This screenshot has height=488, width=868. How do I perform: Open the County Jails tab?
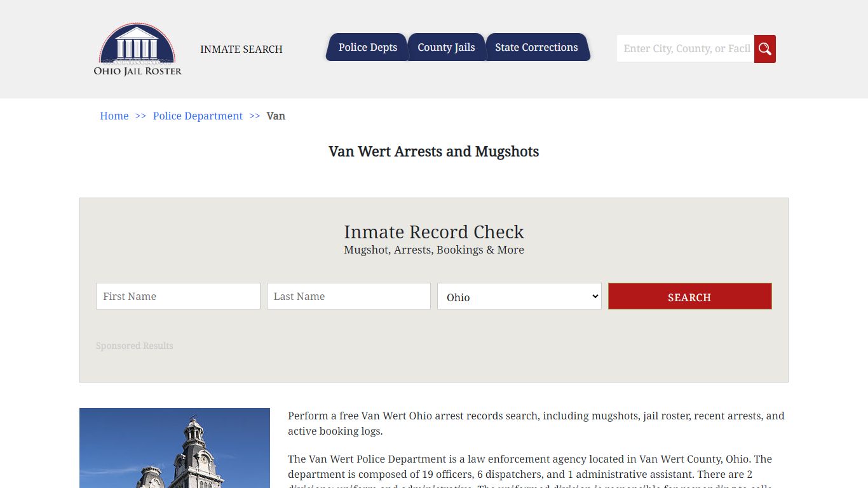coord(446,47)
